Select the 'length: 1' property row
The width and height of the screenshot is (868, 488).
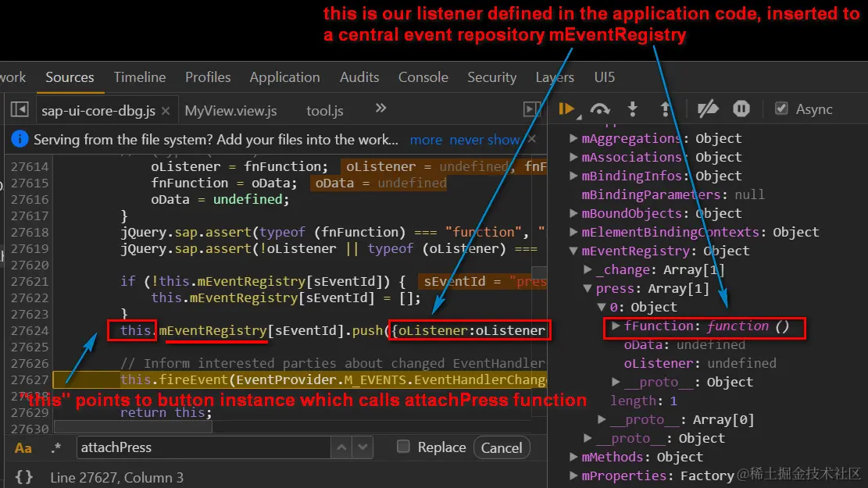pyautogui.click(x=643, y=401)
